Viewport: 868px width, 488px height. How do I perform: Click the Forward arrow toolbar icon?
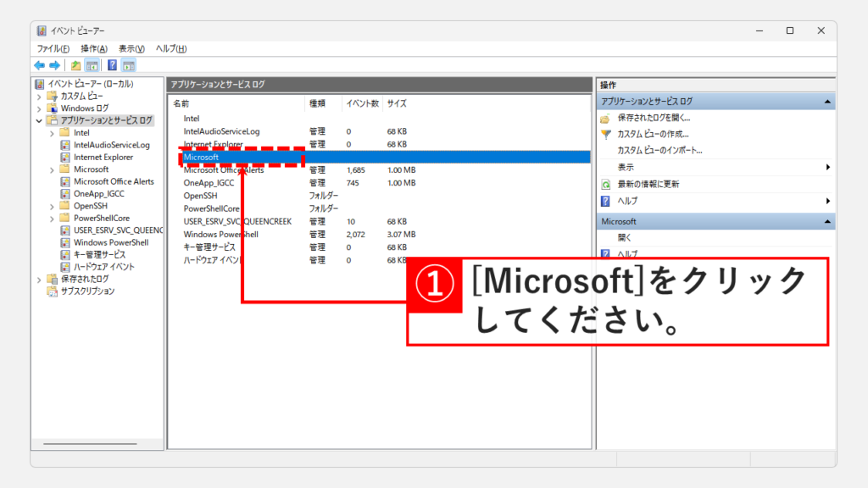[x=54, y=65]
